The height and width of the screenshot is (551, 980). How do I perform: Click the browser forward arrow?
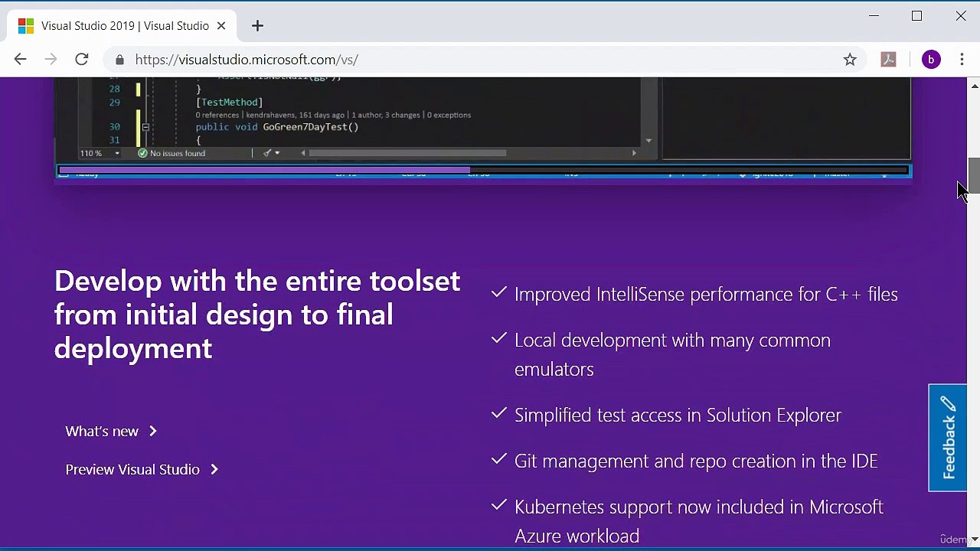click(51, 60)
